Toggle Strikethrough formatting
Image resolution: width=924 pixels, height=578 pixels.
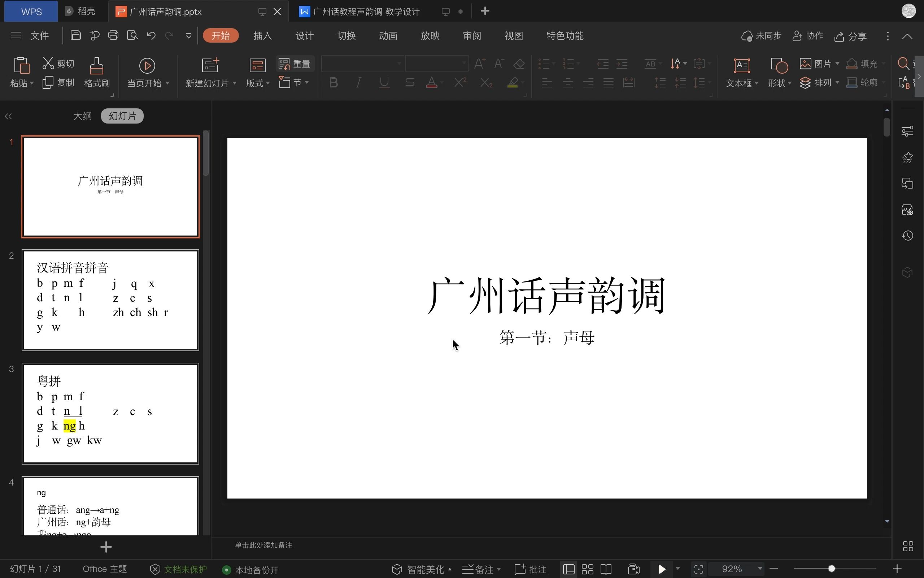click(410, 83)
